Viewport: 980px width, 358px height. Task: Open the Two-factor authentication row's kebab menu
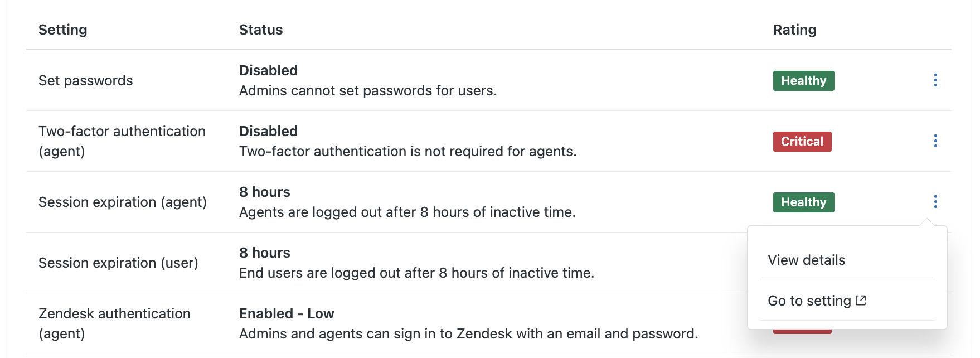[x=935, y=141]
